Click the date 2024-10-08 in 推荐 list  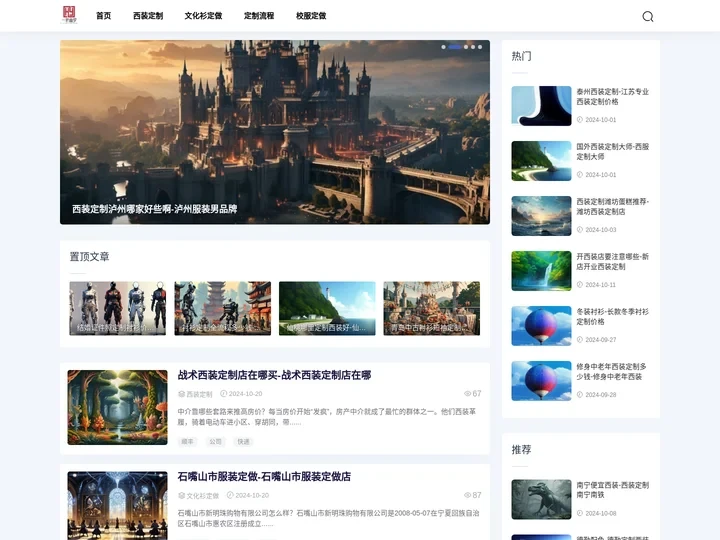601,513
